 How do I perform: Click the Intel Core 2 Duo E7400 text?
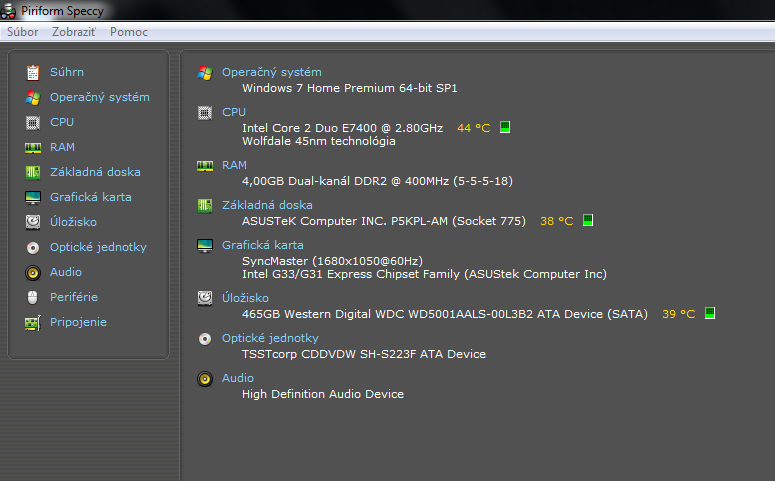tap(343, 128)
